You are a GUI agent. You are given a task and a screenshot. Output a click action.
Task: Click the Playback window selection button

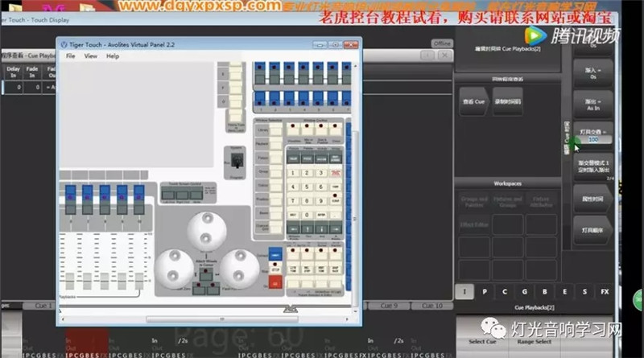275,144
